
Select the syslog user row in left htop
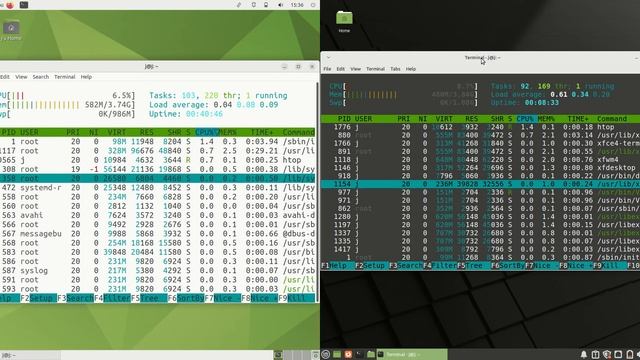(158, 270)
